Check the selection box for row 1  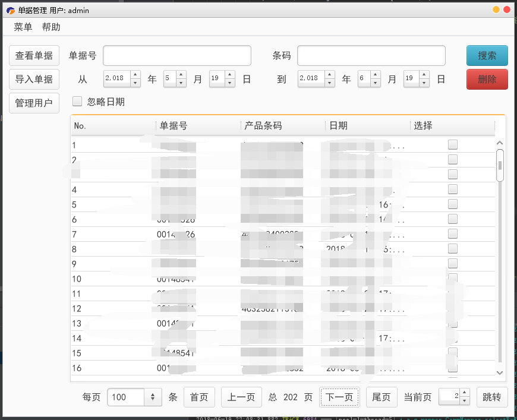453,144
